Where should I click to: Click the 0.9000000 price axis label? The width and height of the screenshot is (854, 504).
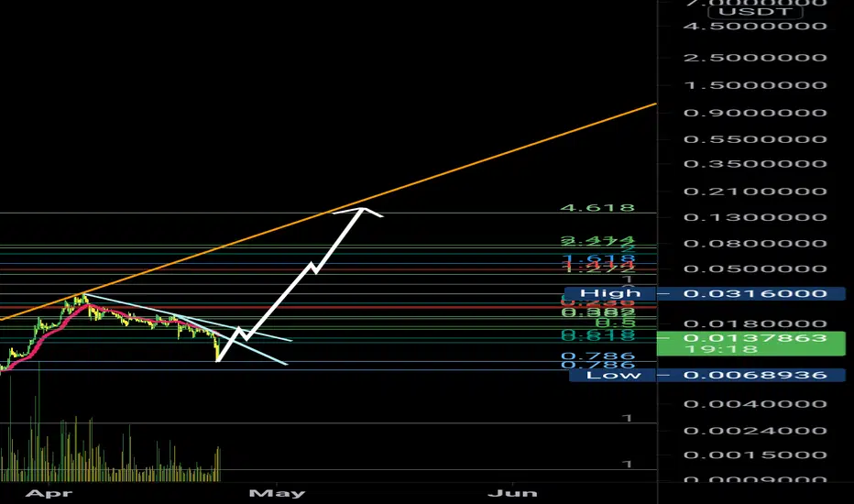(x=755, y=113)
